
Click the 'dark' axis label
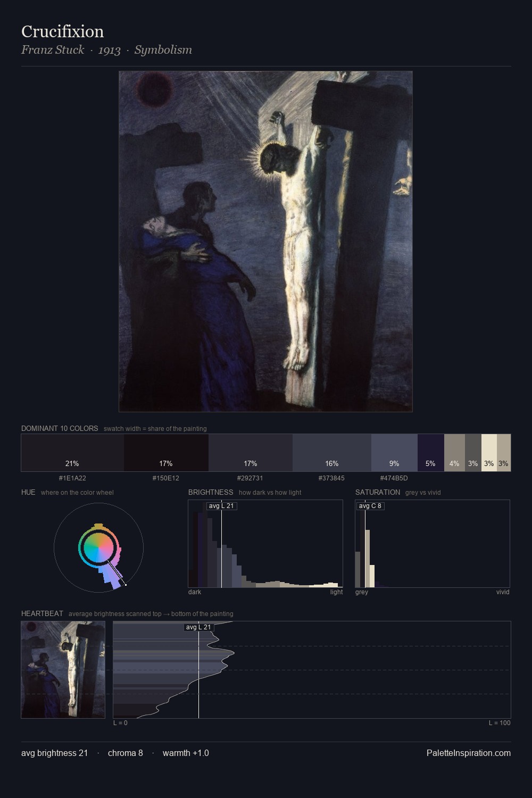pos(195,592)
